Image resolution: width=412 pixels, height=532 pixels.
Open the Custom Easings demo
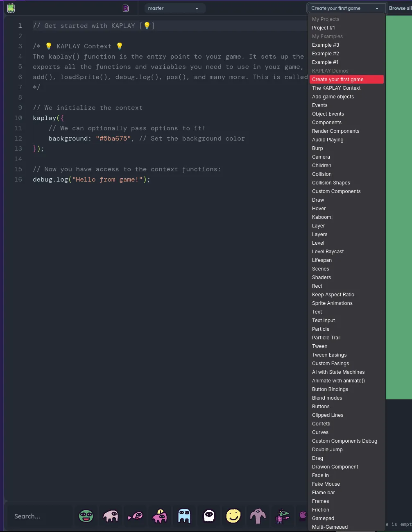(346, 364)
